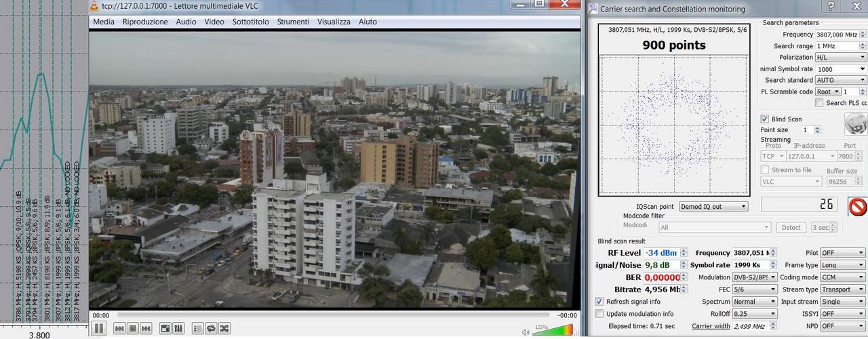Toggle loop mode in VLC
Screen dimensions: 868x339
(x=211, y=328)
